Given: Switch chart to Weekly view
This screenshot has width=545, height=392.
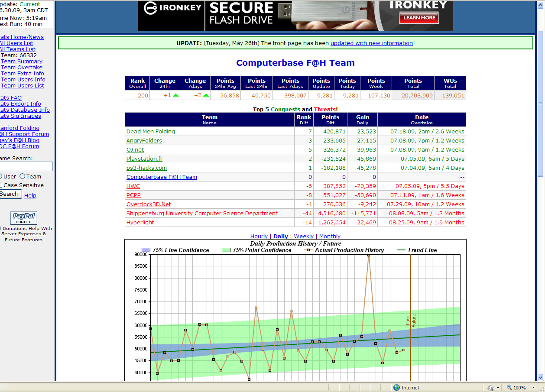Looking at the screenshot, I should (304, 236).
